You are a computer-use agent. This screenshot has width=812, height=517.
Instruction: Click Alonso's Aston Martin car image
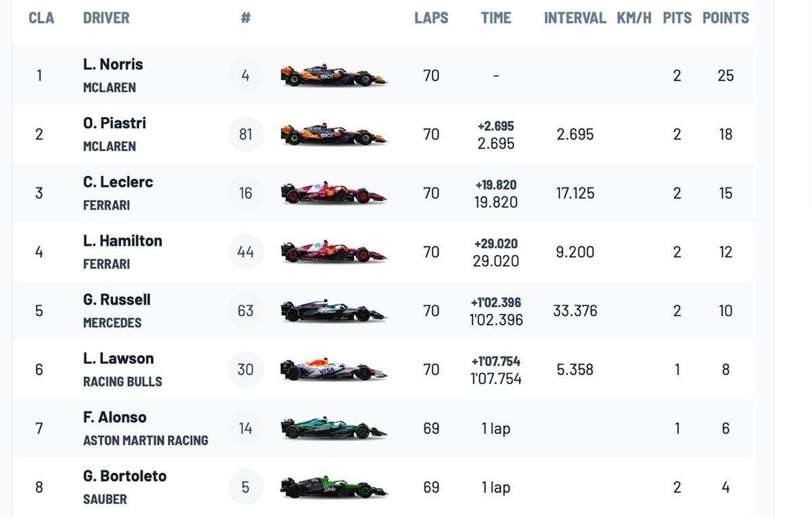(333, 428)
